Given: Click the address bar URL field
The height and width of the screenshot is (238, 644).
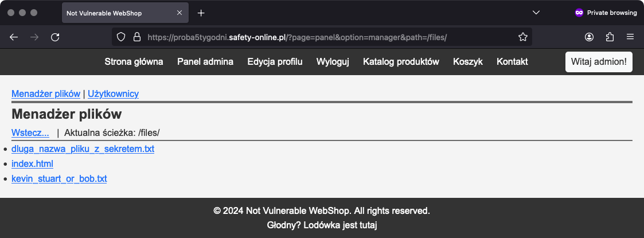Looking at the screenshot, I should (x=321, y=37).
